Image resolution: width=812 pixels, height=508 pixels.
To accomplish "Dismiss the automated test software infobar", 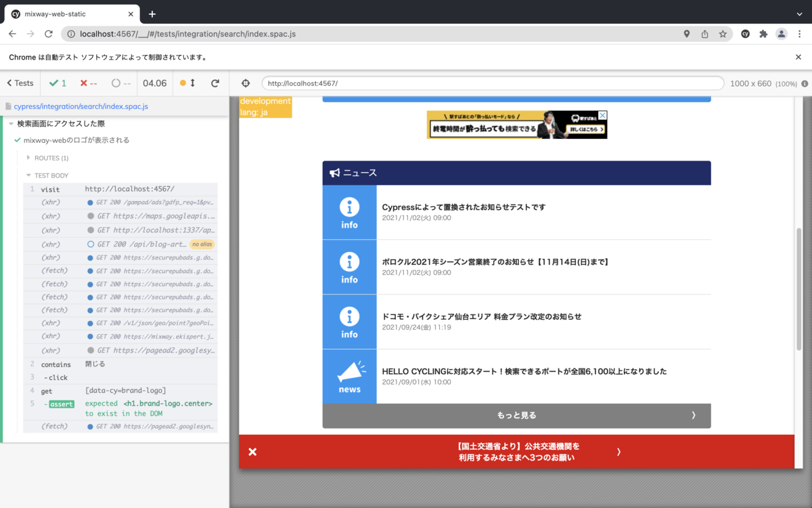I will [x=798, y=58].
